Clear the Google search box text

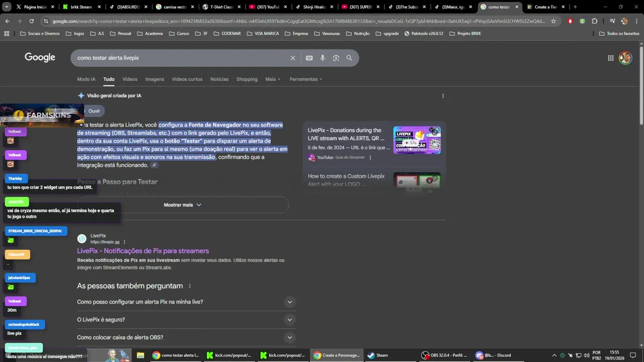coord(292,58)
